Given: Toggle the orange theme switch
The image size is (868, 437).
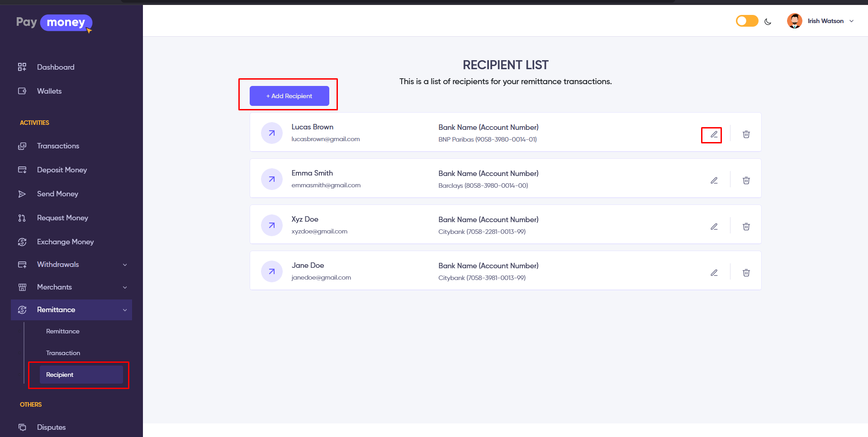Looking at the screenshot, I should click(747, 21).
